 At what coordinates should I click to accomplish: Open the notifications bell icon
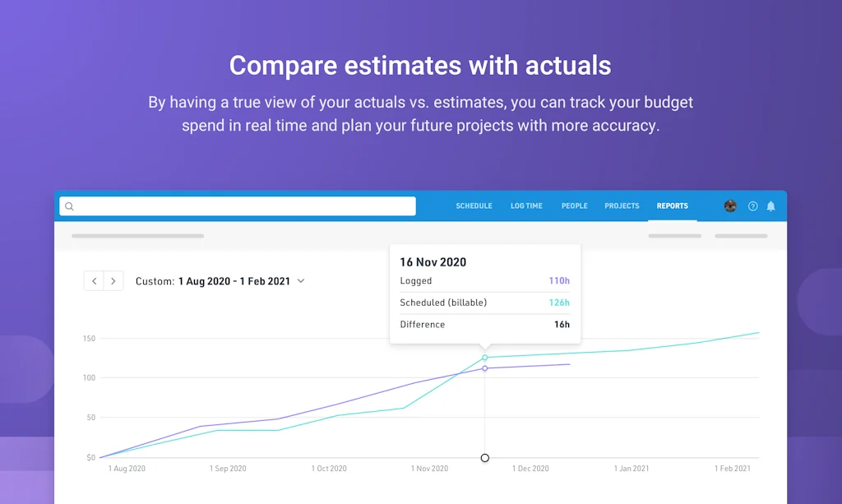[x=770, y=206]
